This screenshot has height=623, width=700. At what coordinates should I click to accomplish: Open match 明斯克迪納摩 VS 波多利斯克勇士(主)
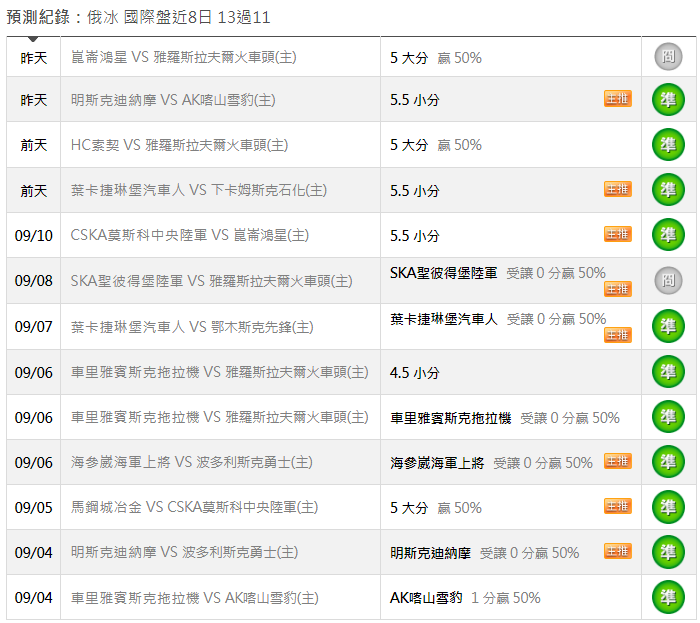(184, 552)
